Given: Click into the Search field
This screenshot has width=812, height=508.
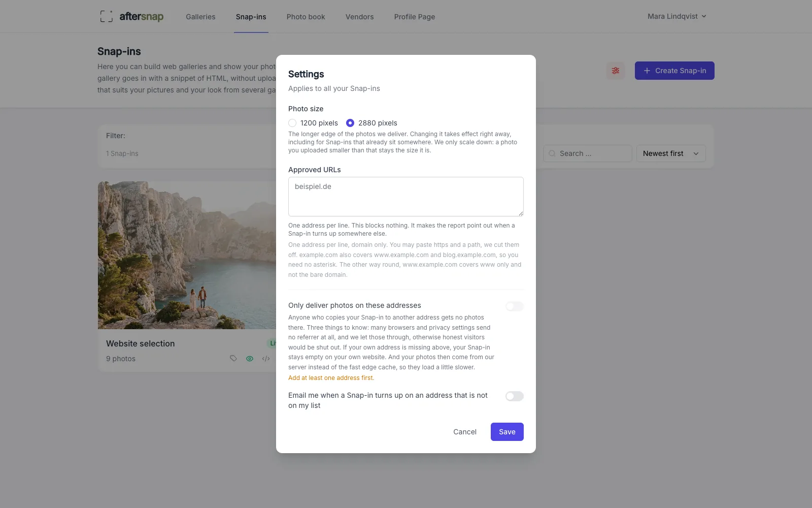Looking at the screenshot, I should click(x=588, y=153).
